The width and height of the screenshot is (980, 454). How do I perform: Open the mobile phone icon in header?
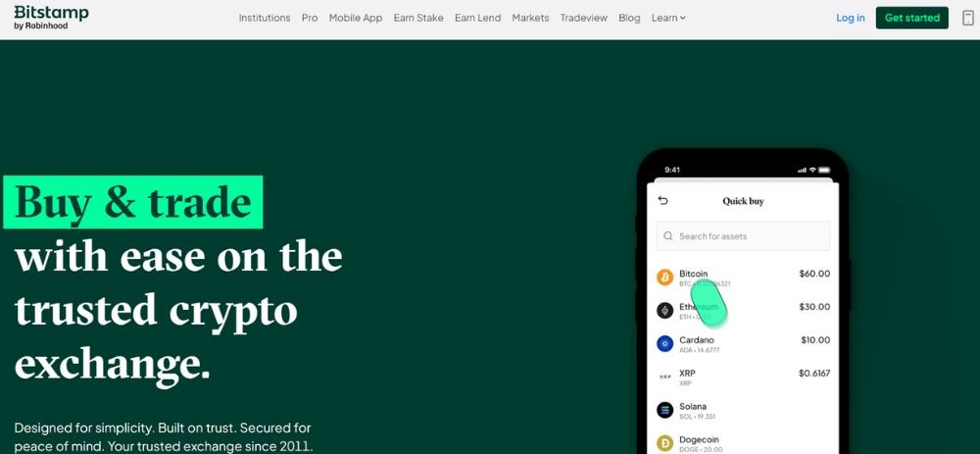[967, 18]
